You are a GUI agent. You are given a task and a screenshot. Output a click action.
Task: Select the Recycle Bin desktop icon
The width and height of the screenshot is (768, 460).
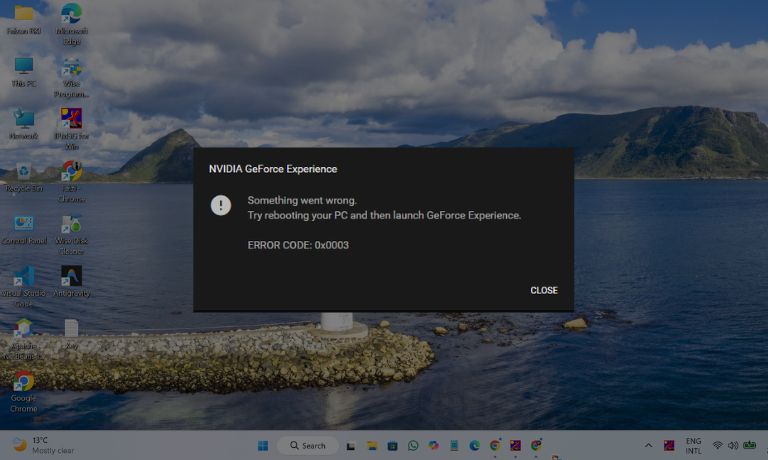coord(24,177)
